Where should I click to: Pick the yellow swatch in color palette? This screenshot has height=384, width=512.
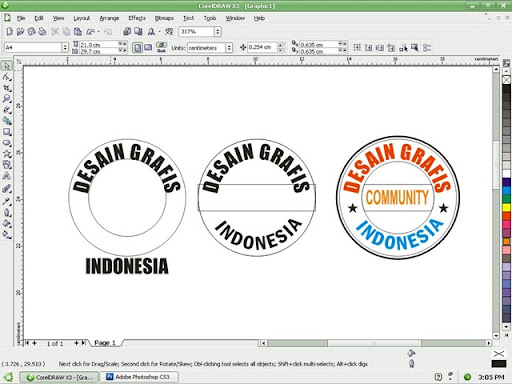[x=506, y=208]
